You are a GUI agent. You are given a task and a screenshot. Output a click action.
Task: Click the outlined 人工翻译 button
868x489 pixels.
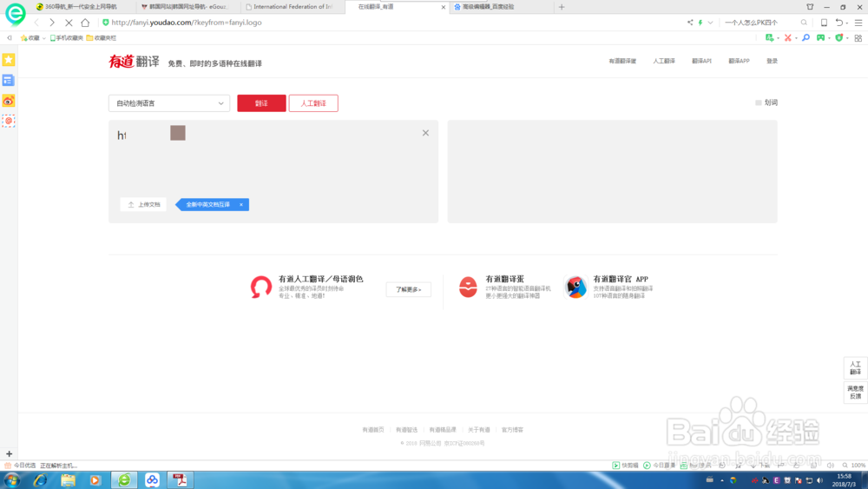tap(313, 103)
